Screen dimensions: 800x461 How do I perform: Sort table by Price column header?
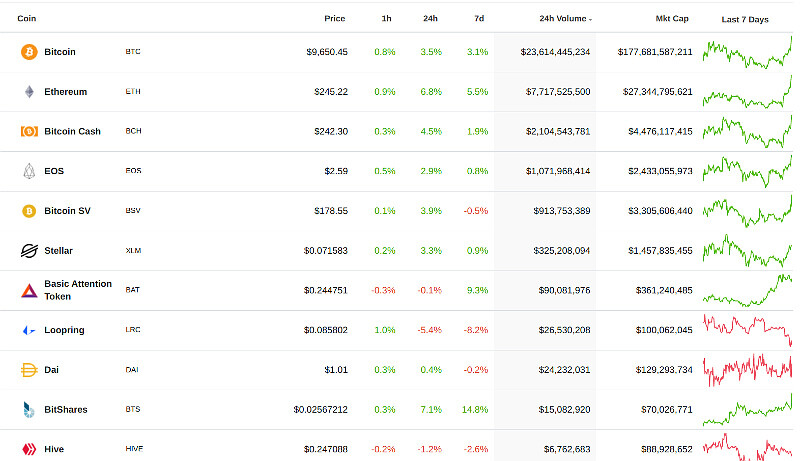pyautogui.click(x=335, y=18)
